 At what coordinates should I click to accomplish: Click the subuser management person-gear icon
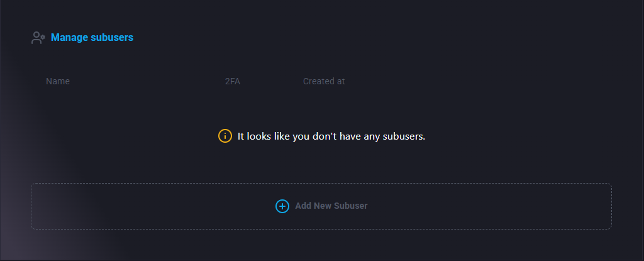pos(38,38)
